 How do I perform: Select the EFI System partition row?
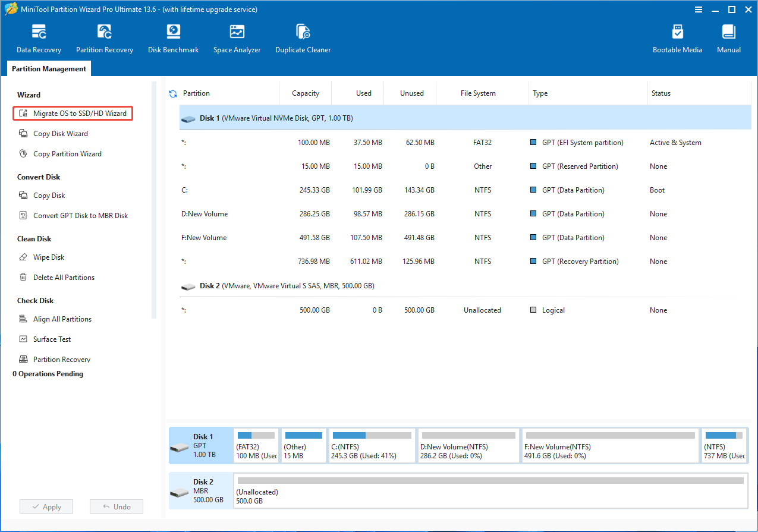(466, 143)
